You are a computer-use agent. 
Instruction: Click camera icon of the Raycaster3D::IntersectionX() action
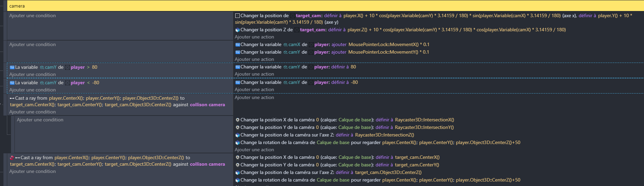point(237,120)
